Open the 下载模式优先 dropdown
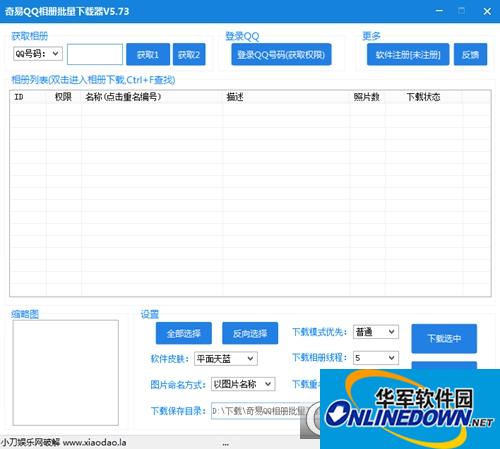500x449 pixels. click(x=376, y=332)
